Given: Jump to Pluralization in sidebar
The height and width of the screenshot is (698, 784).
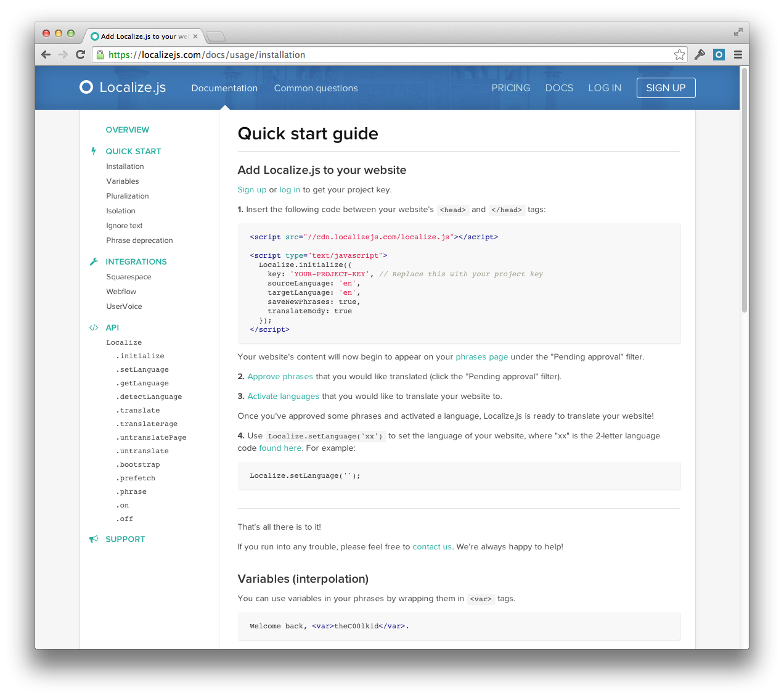Looking at the screenshot, I should tap(128, 196).
